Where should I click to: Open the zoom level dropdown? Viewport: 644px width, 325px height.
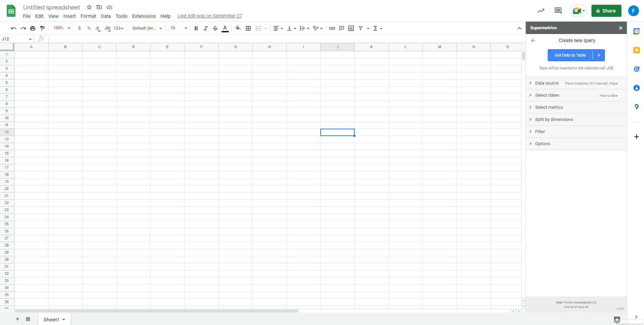62,28
